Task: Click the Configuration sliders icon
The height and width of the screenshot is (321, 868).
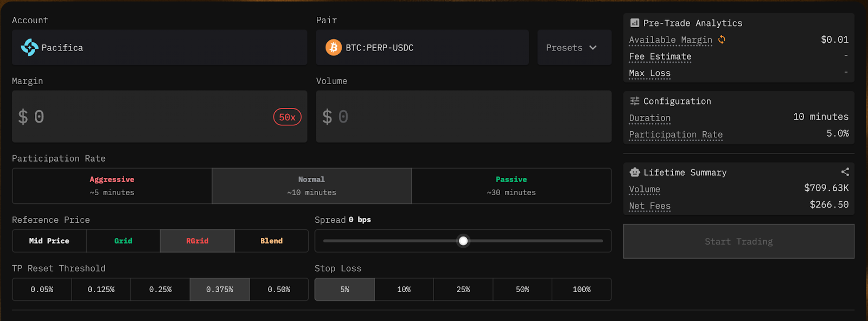Action: pos(634,101)
